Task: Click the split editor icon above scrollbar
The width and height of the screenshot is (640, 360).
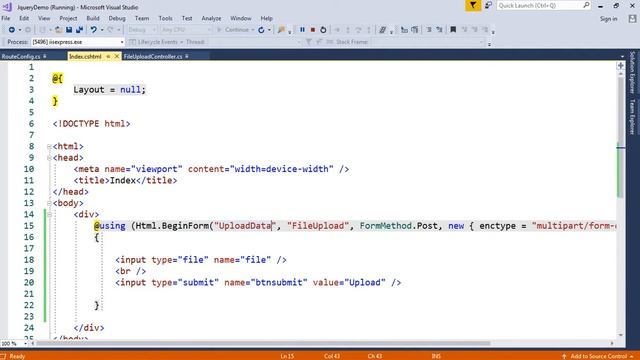Action: click(621, 66)
